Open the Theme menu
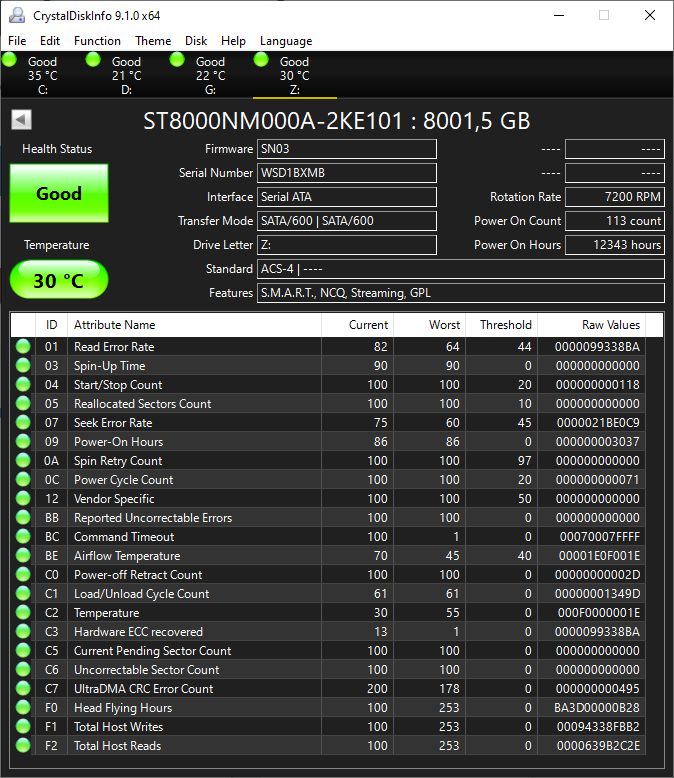 153,41
